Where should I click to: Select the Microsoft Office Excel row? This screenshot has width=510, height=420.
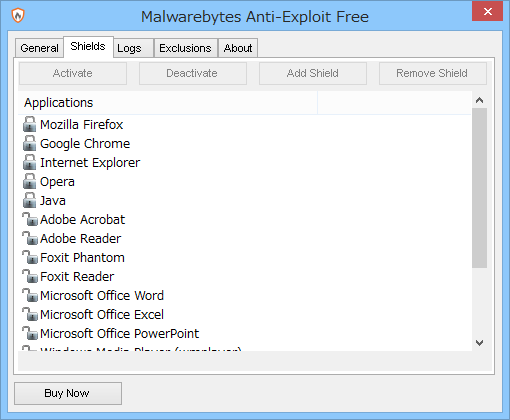pyautogui.click(x=245, y=314)
